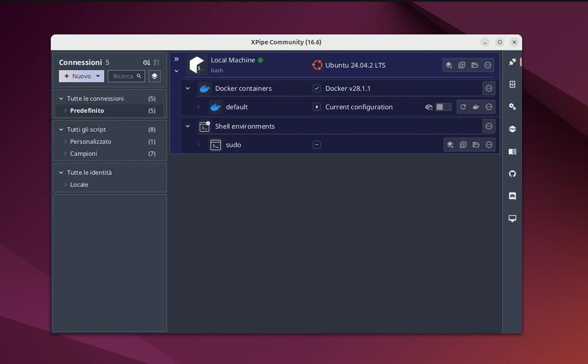Click the Ricerca search field
The width and height of the screenshot is (588, 364).
[x=123, y=76]
